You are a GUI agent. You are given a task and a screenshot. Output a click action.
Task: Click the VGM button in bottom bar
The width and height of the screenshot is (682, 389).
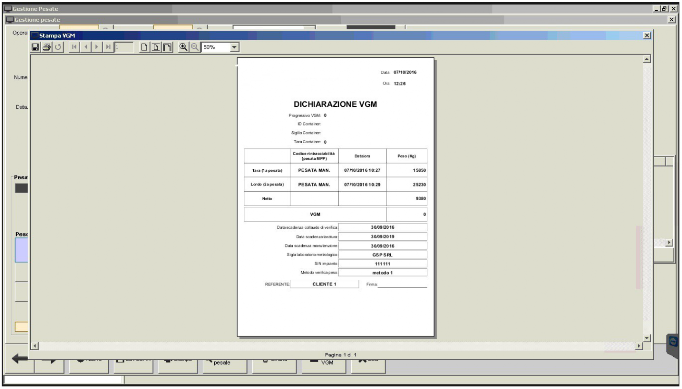[324, 365]
